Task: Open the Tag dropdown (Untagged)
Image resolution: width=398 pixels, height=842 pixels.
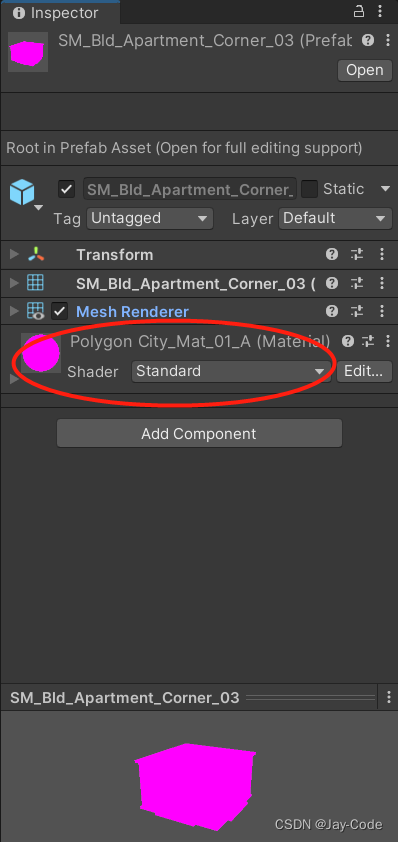Action: click(150, 219)
